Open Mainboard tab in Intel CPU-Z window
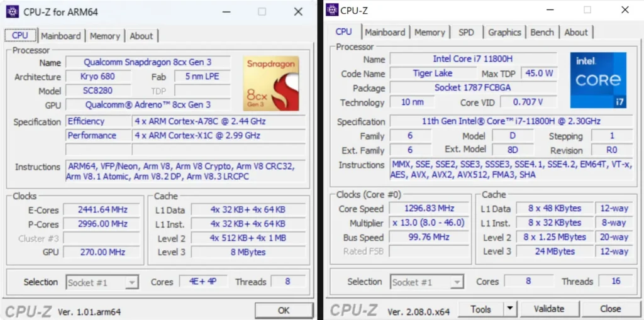The image size is (644, 320). click(385, 32)
